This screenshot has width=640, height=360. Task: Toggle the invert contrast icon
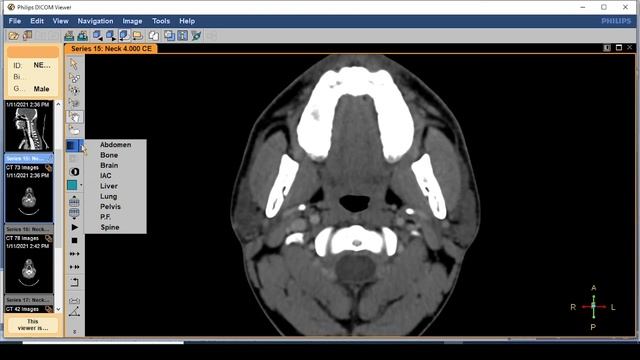coord(74,172)
